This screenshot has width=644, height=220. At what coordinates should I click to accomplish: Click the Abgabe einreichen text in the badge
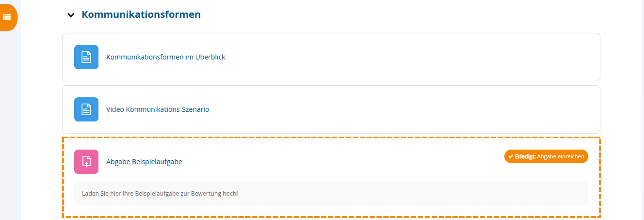click(x=561, y=156)
